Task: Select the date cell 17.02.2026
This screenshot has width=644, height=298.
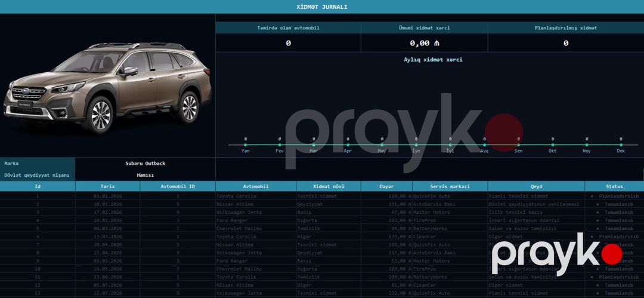Action: pyautogui.click(x=107, y=213)
